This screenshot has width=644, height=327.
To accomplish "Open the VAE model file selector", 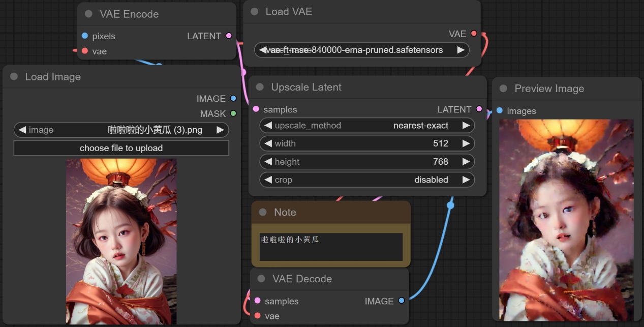I will 361,50.
